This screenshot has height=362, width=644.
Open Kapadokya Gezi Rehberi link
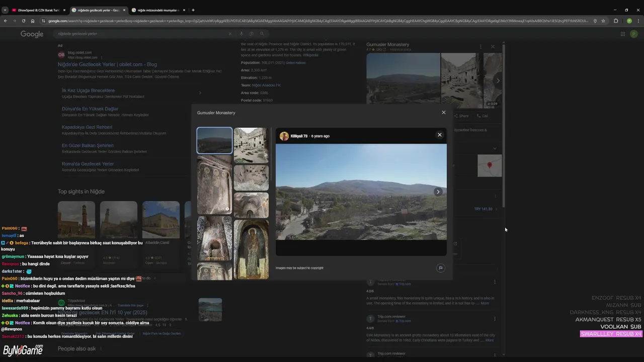point(87,127)
